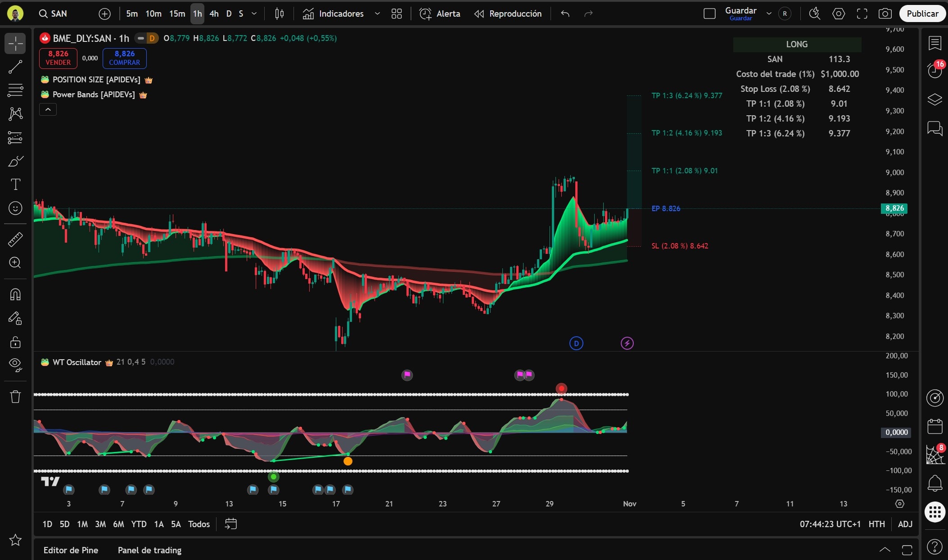Image resolution: width=948 pixels, height=560 pixels.
Task: Switch to the Editor de Pine tab
Action: click(71, 550)
